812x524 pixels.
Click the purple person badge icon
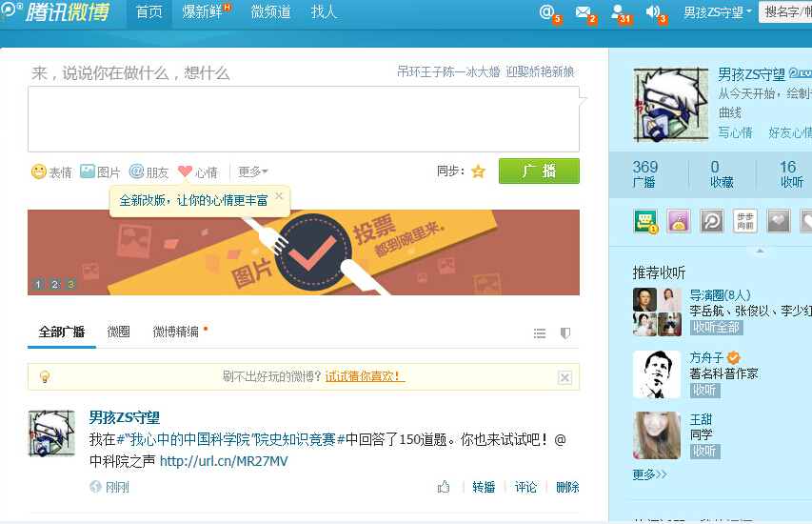pyautogui.click(x=679, y=221)
